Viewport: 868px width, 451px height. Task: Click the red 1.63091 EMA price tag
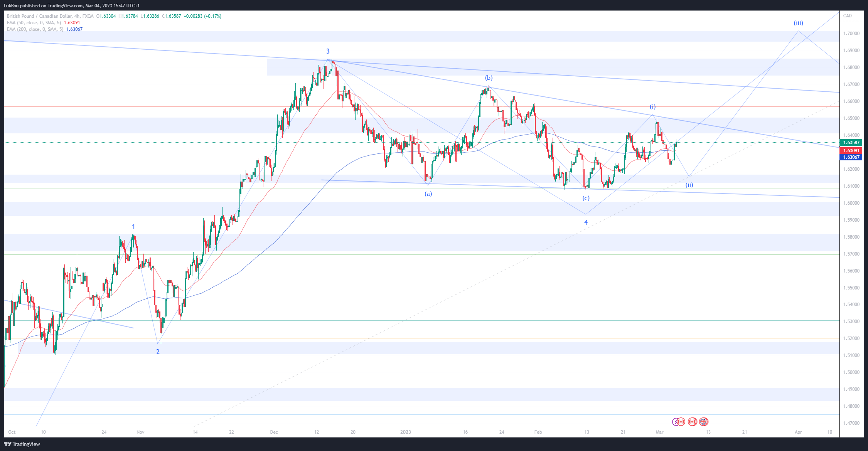click(851, 151)
